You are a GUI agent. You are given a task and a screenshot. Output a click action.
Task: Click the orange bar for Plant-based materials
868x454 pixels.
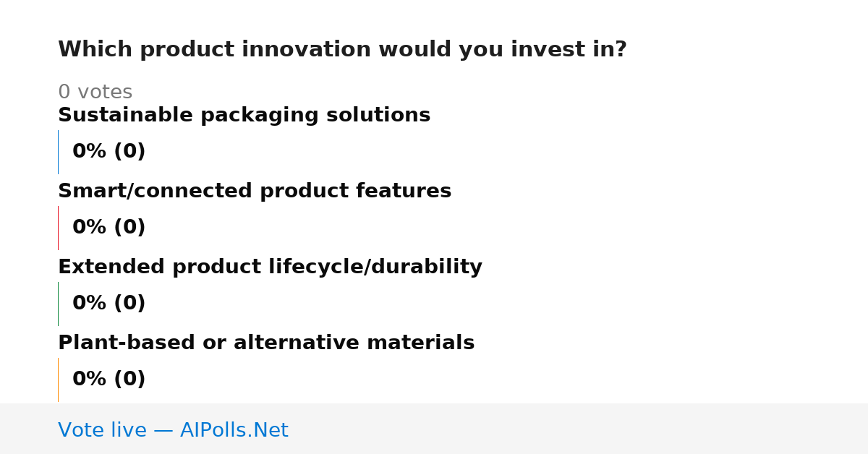58,380
